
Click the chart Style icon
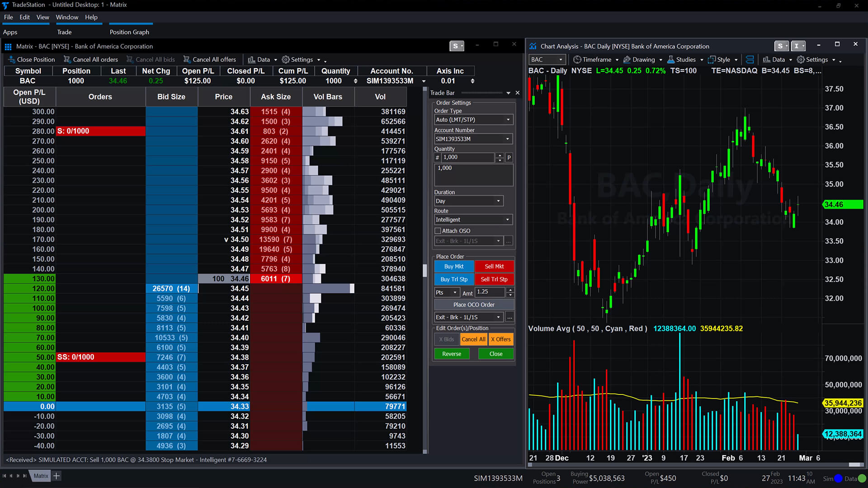coord(712,60)
